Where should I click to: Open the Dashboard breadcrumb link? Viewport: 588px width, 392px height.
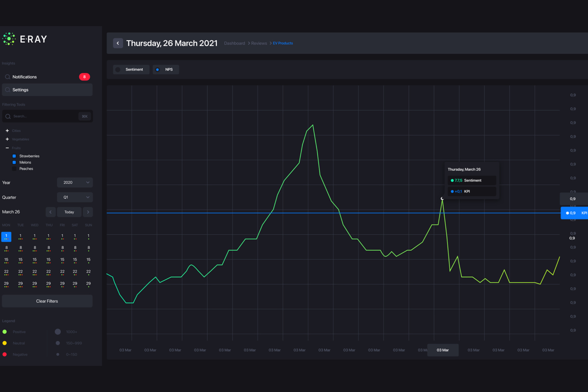pyautogui.click(x=234, y=43)
